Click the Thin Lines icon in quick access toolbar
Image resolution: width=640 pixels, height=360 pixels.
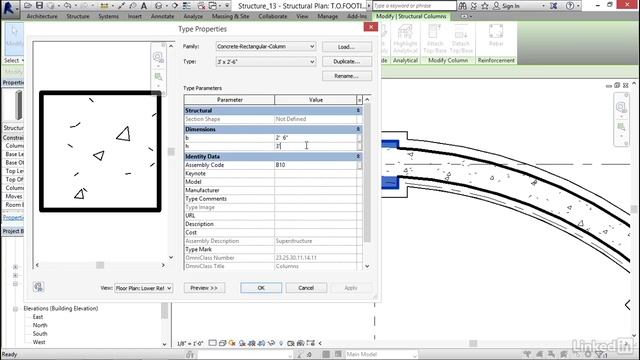click(x=187, y=6)
